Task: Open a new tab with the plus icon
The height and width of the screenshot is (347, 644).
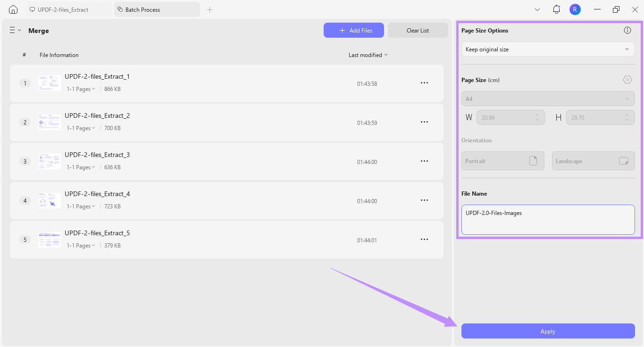Action: pos(209,9)
